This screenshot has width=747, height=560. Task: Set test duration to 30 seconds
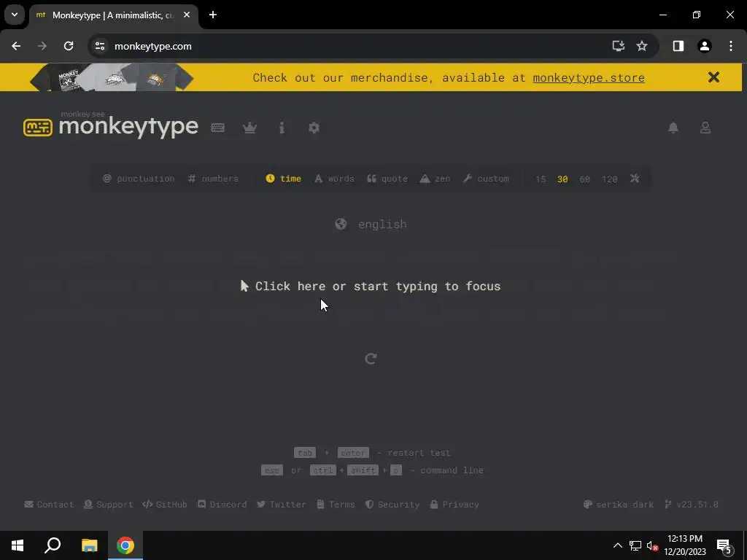[x=562, y=179]
